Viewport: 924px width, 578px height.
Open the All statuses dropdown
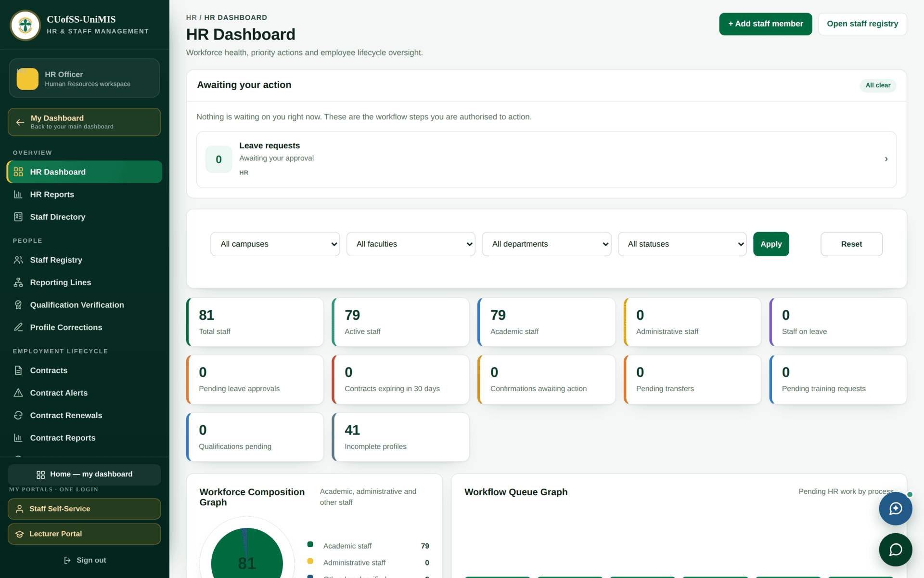pyautogui.click(x=682, y=244)
